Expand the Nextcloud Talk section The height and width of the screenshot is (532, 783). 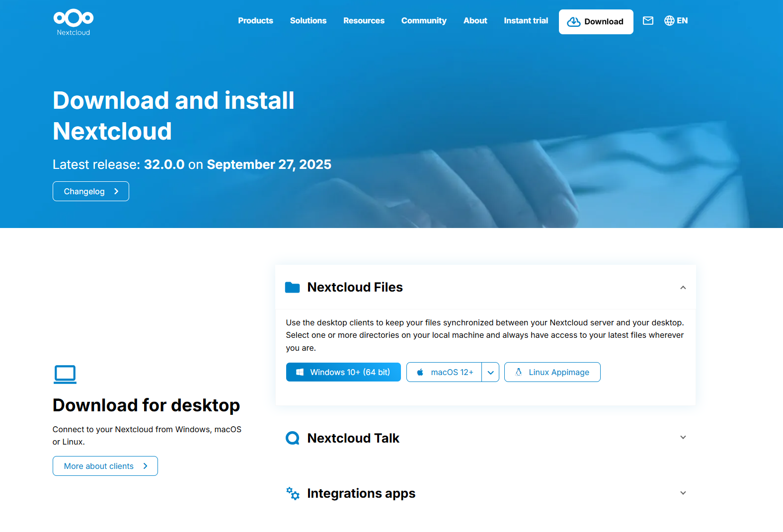click(683, 438)
